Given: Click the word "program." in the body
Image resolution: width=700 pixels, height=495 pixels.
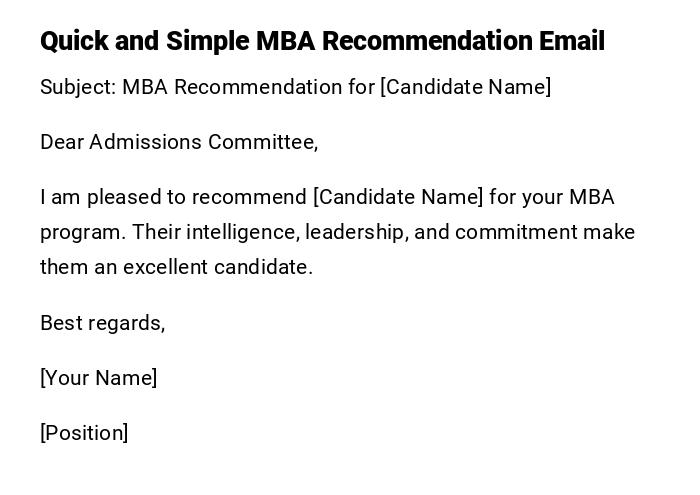Looking at the screenshot, I should (83, 232).
